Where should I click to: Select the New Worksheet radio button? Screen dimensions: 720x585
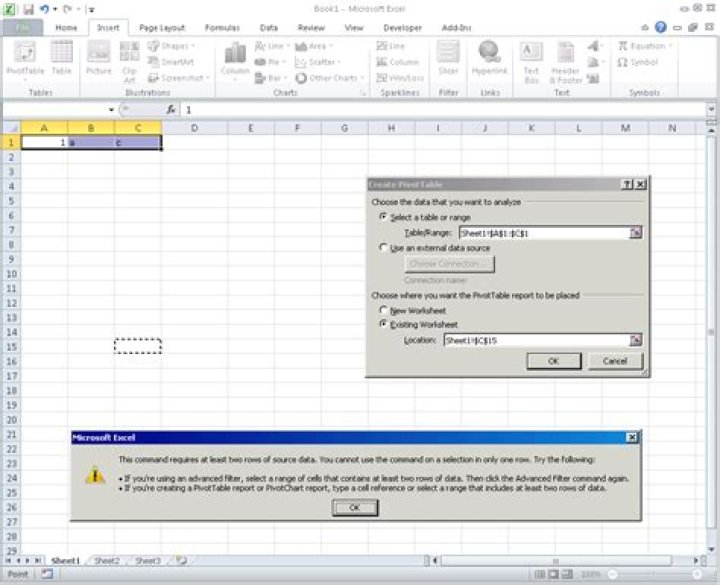[x=383, y=310]
